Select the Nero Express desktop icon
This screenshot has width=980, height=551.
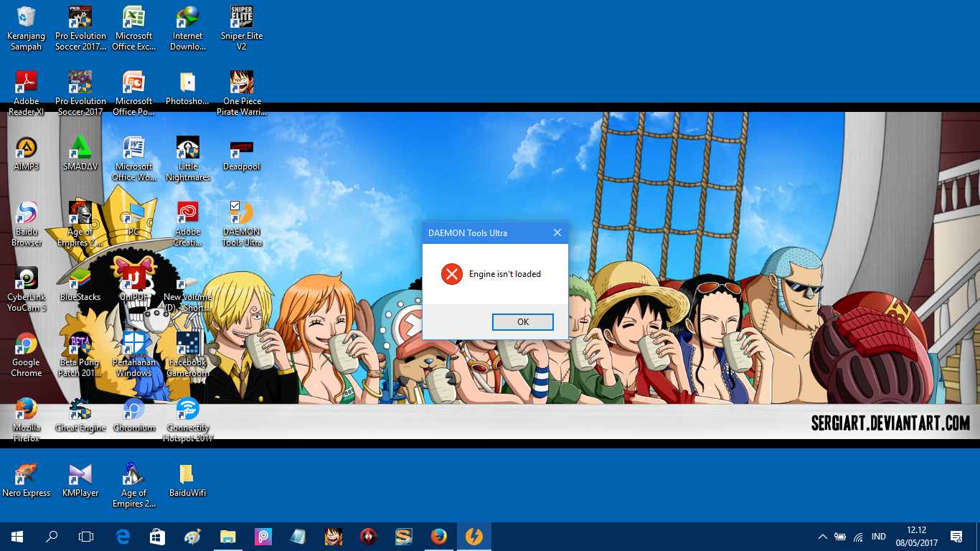[x=27, y=480]
